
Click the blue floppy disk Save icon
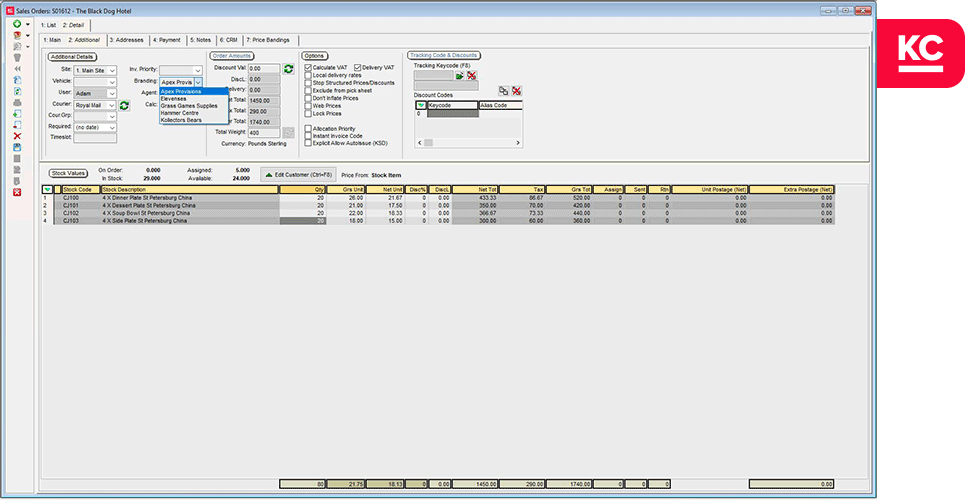17,147
